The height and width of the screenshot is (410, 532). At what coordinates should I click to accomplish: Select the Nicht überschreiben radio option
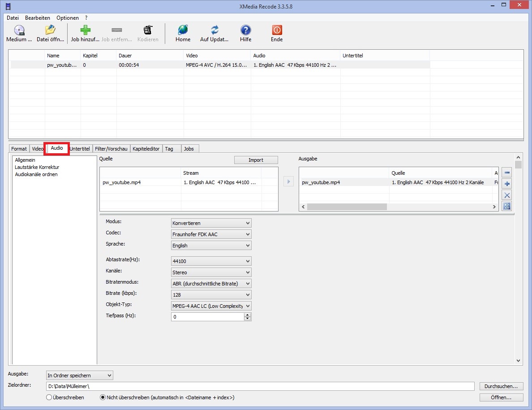tap(103, 397)
